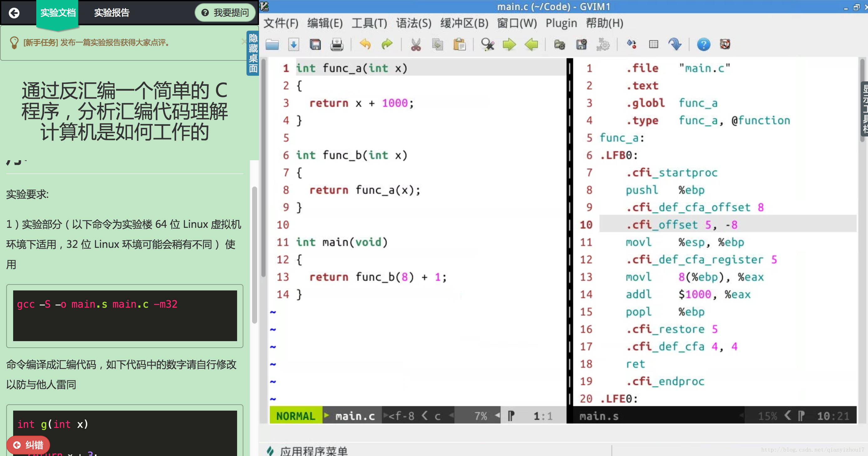Load session folder-with-gear icon

559,44
